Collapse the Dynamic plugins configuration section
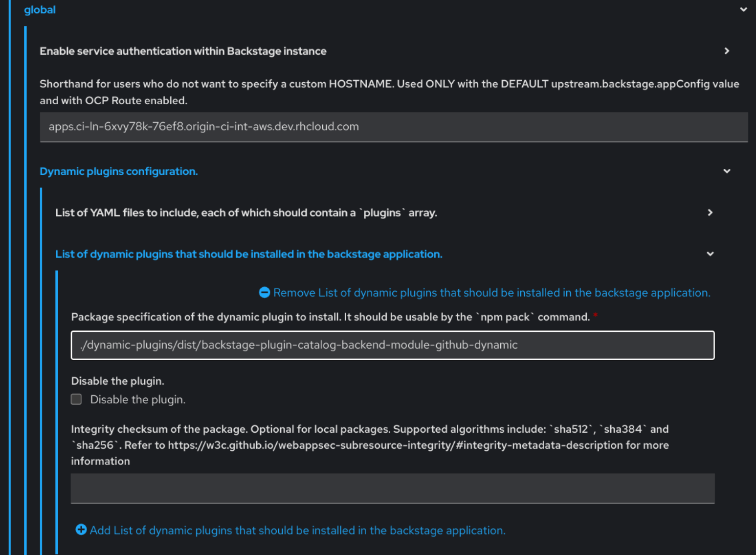The image size is (756, 555). click(118, 171)
